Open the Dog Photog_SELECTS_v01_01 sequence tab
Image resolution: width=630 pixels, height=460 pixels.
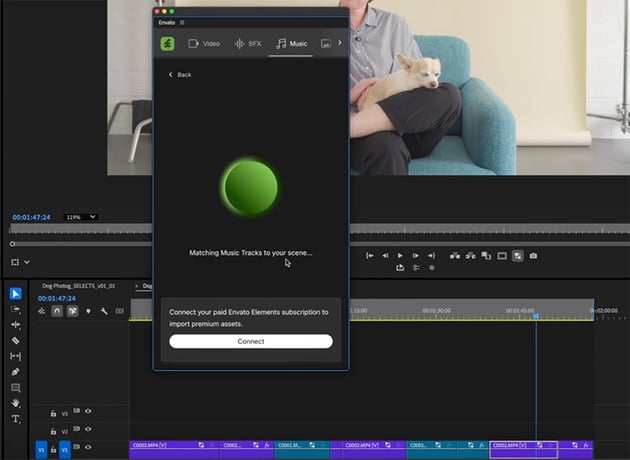(x=78, y=286)
